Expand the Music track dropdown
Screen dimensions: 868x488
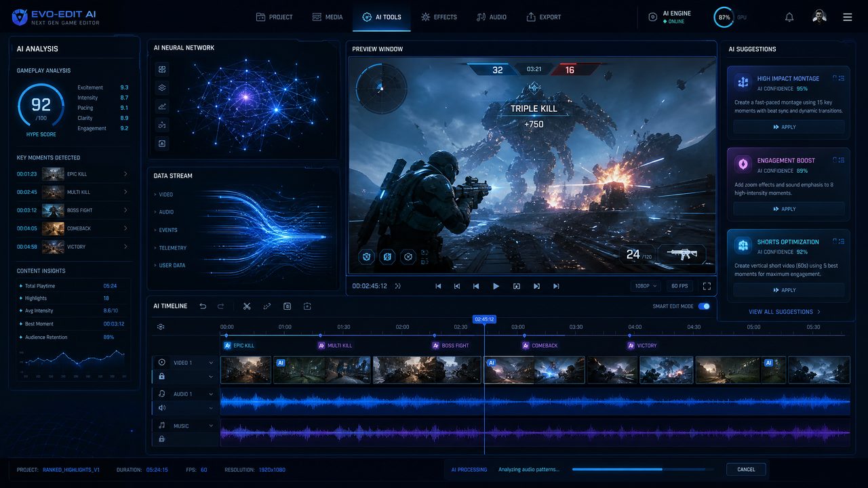coord(211,426)
